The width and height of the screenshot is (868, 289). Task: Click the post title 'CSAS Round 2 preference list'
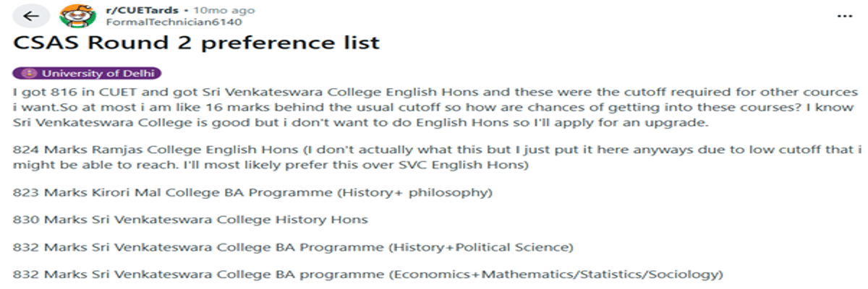[x=196, y=43]
